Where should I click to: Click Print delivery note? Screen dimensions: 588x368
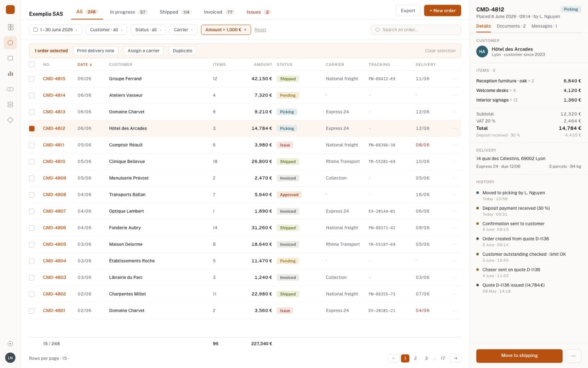96,51
